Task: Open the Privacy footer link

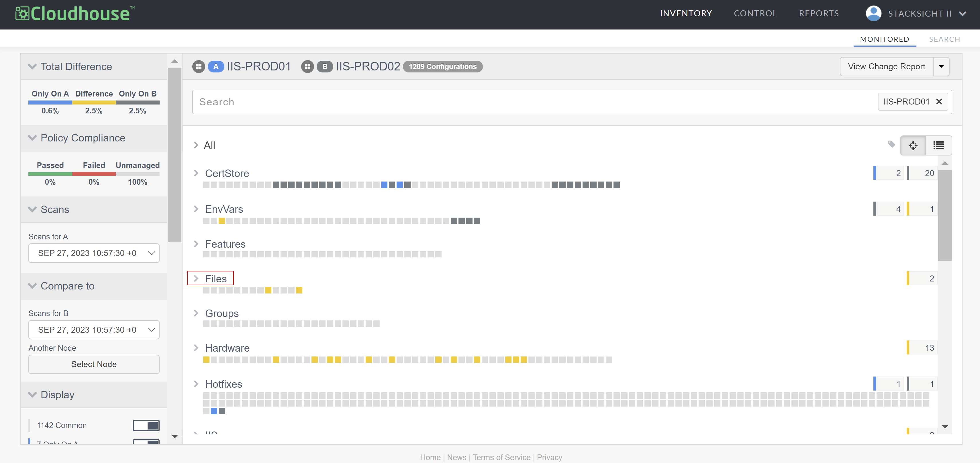Action: (x=549, y=457)
